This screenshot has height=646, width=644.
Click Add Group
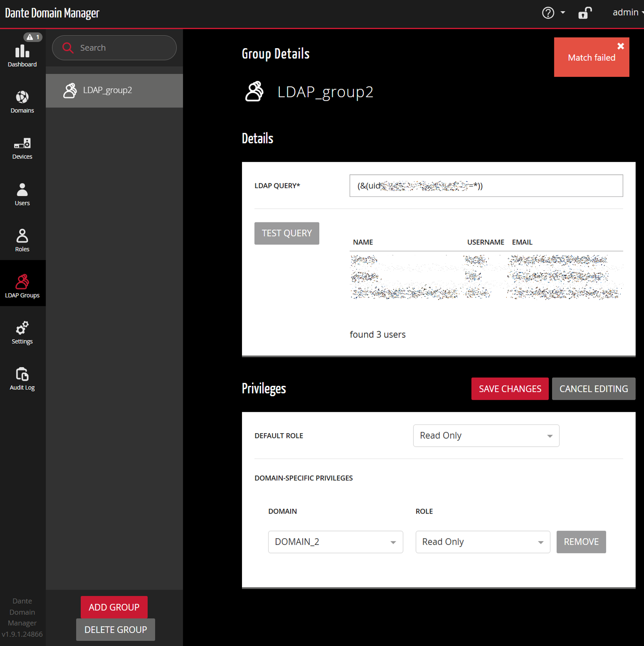point(114,607)
